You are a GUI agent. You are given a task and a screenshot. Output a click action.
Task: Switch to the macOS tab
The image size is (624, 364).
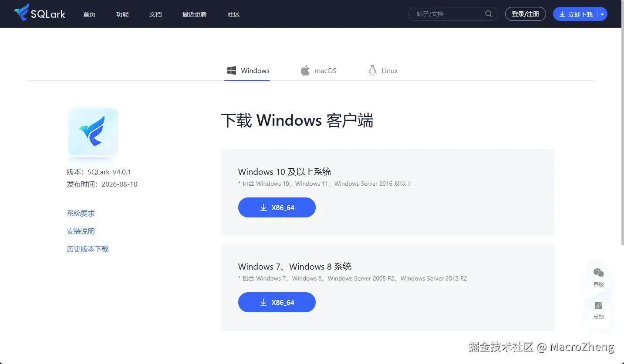click(x=319, y=70)
